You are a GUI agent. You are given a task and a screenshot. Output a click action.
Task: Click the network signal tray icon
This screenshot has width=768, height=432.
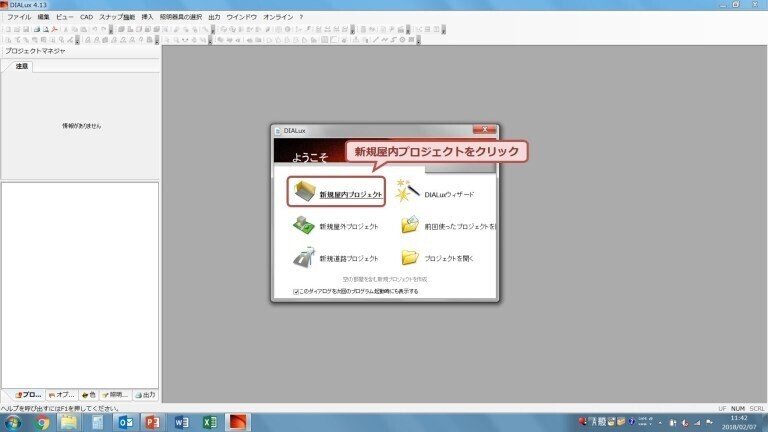pos(697,423)
